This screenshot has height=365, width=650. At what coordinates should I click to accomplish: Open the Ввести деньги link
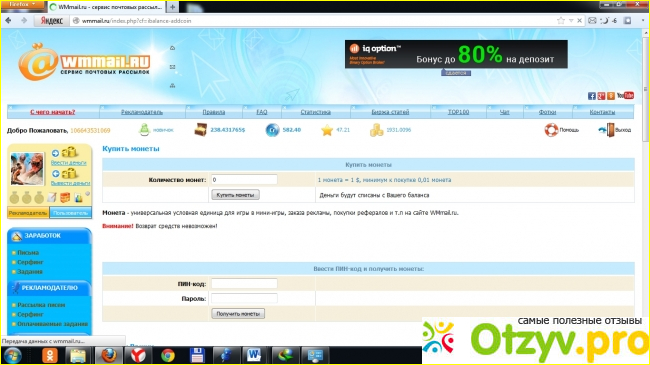(68, 163)
